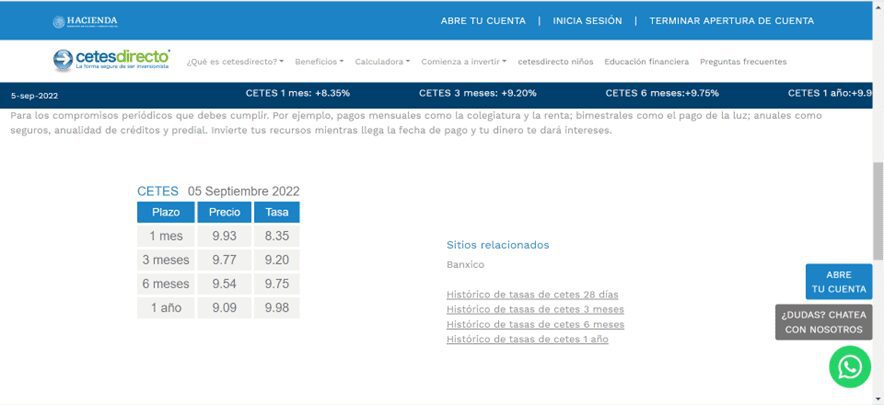The image size is (884, 405).
Task: Open the Comienza a invertir dropdown
Action: click(x=464, y=62)
